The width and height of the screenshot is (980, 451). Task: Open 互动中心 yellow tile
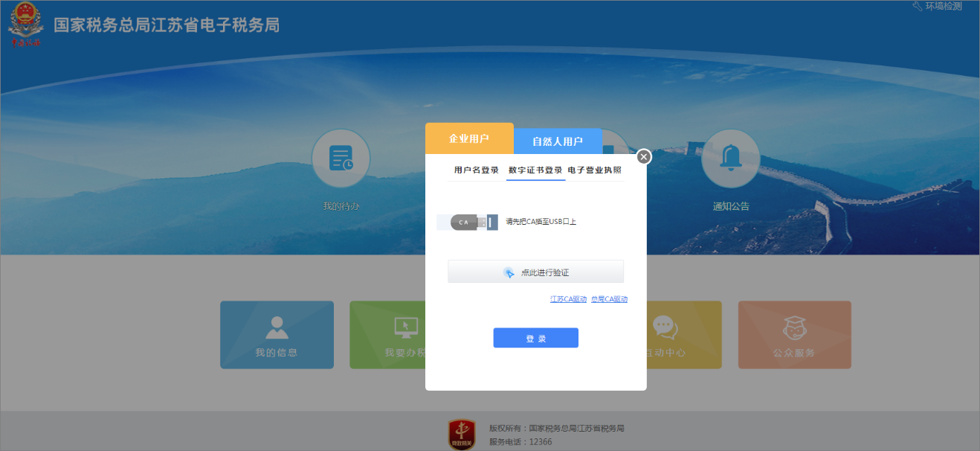684,335
